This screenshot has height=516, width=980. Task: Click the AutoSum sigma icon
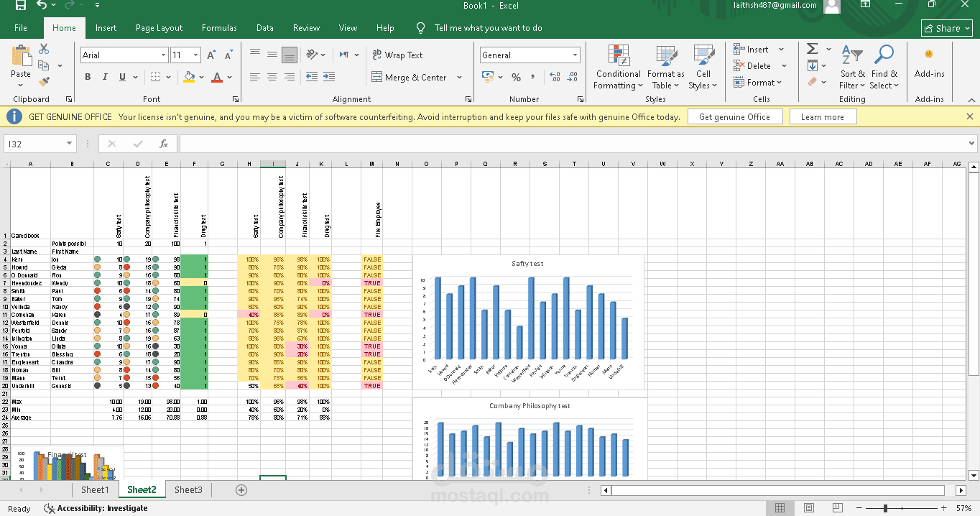(813, 49)
